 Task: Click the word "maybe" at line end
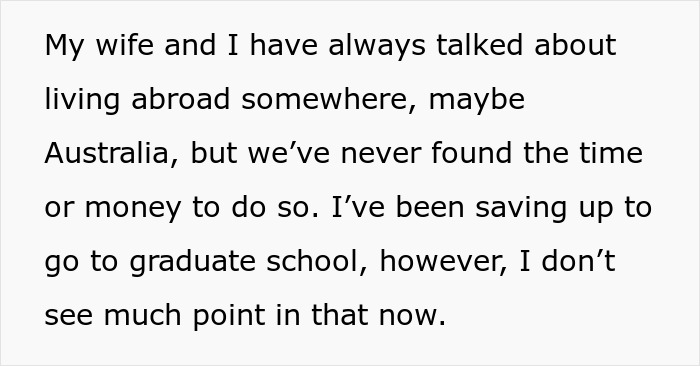(476, 99)
